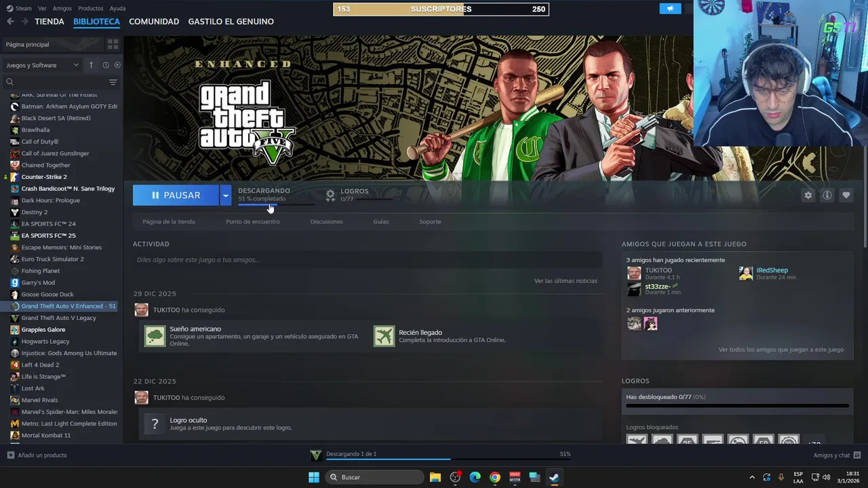Open the Ayuda menu
The height and width of the screenshot is (488, 868).
click(117, 8)
